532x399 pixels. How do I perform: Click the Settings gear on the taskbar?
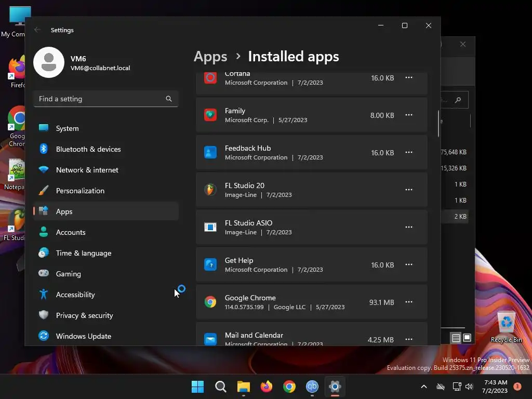point(335,387)
